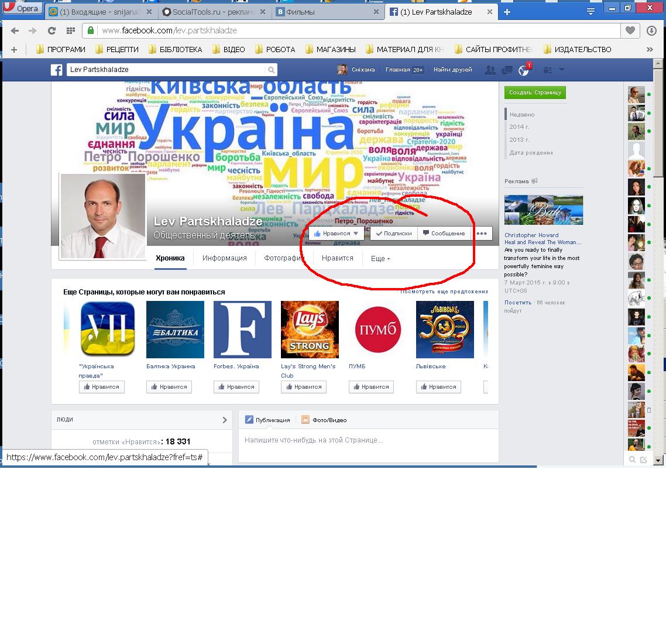
Task: Go back with the browser back arrow
Action: 15,30
